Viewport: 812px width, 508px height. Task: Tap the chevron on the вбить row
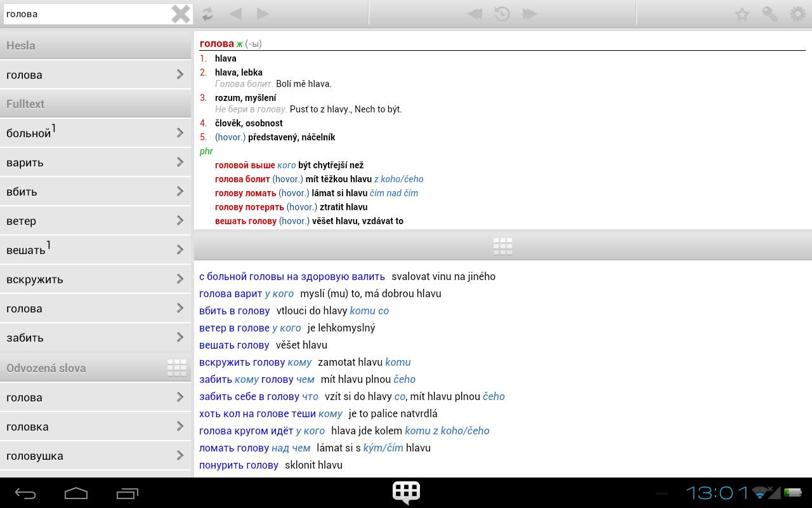tap(180, 191)
